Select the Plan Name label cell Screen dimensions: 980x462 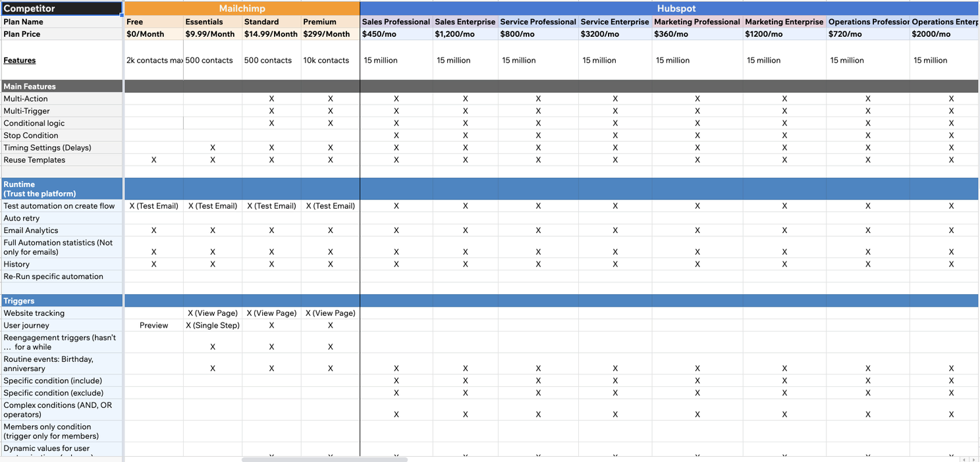pyautogui.click(x=61, y=22)
